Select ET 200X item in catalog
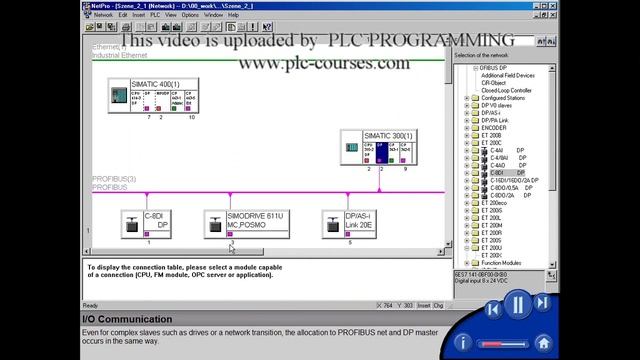640x360 pixels. coord(491,256)
